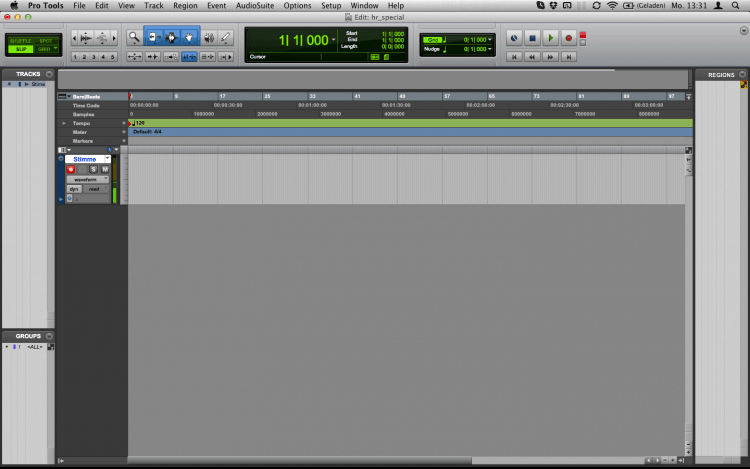Click the Fast Forward button
Viewport: 750px width, 469px height.
click(x=551, y=57)
